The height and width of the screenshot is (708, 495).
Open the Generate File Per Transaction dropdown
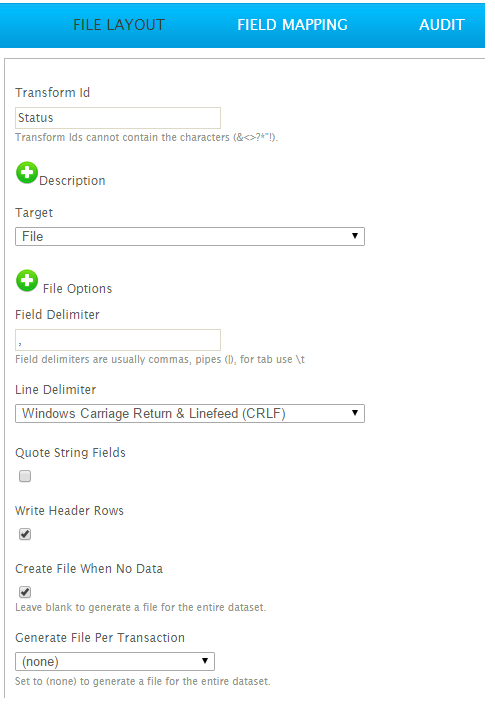coord(115,661)
